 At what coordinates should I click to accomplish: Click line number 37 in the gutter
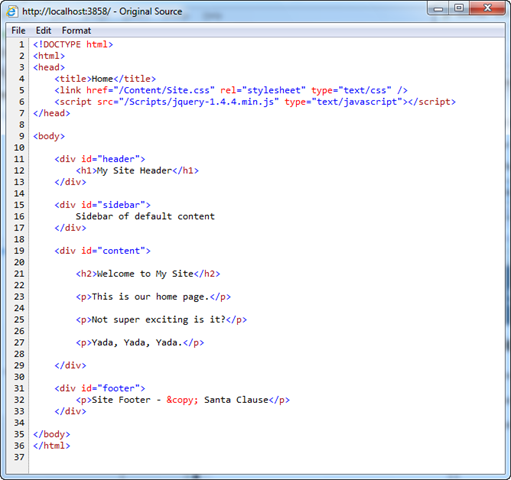tap(19, 457)
